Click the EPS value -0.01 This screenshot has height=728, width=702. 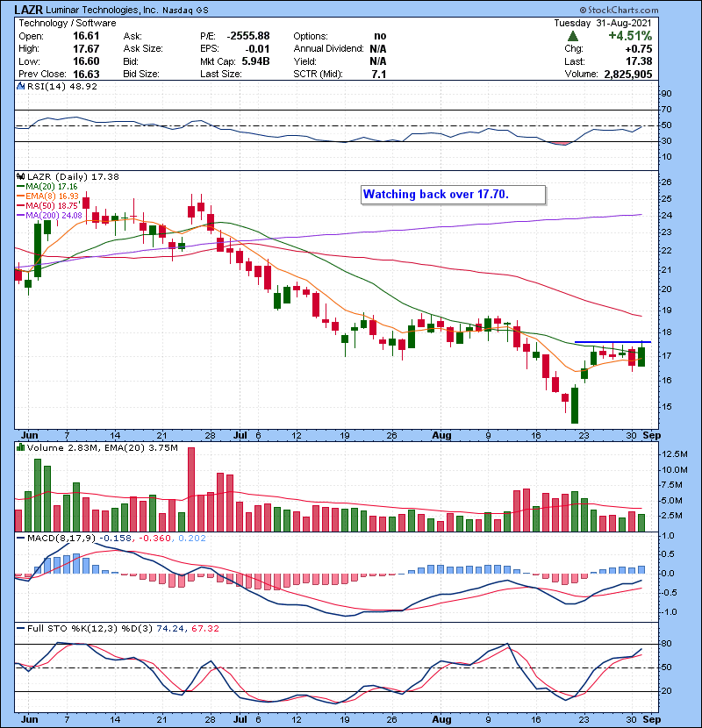[x=259, y=48]
